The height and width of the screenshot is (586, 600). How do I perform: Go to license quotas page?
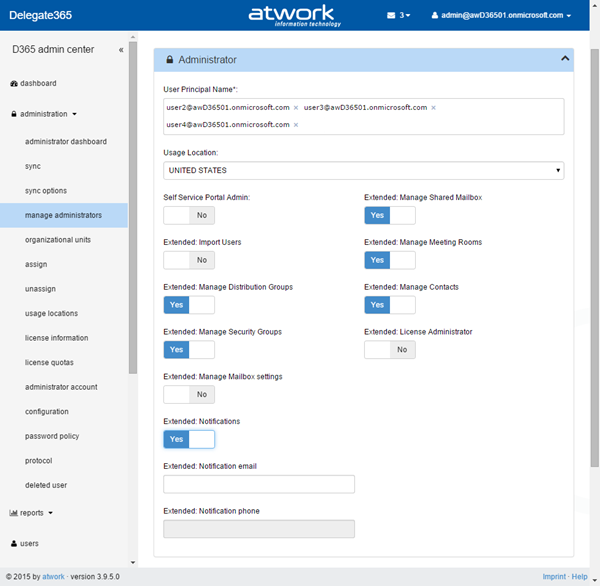point(49,362)
